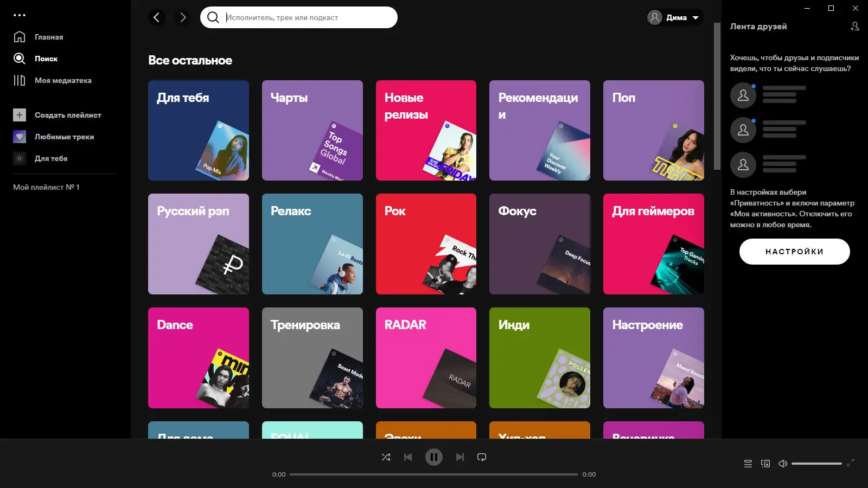
Task: Close the Spotify window
Action: (x=856, y=8)
